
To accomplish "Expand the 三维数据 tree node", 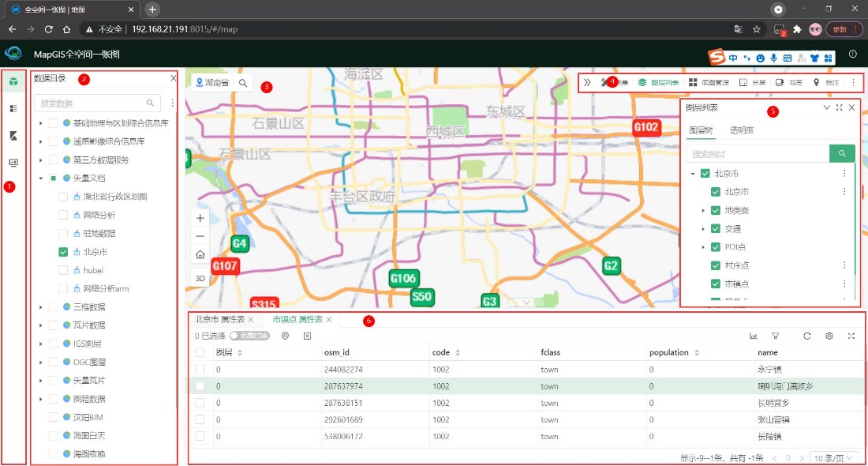I will point(40,307).
